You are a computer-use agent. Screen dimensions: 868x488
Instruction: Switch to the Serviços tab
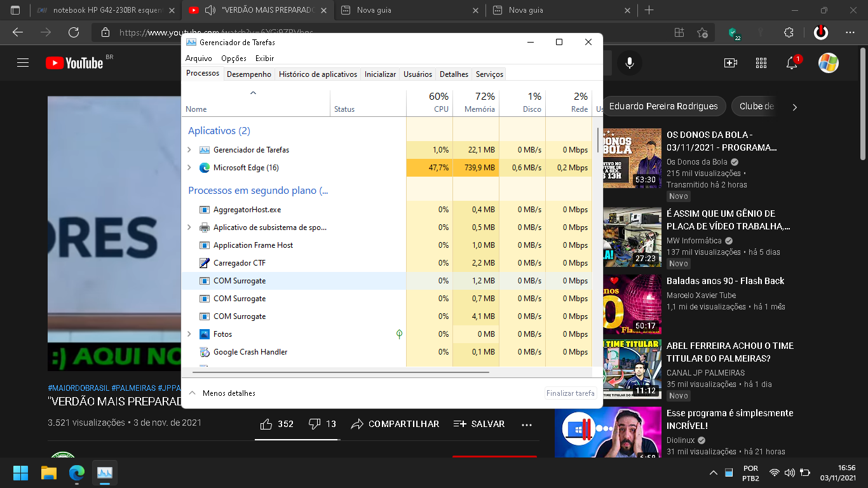click(x=489, y=74)
